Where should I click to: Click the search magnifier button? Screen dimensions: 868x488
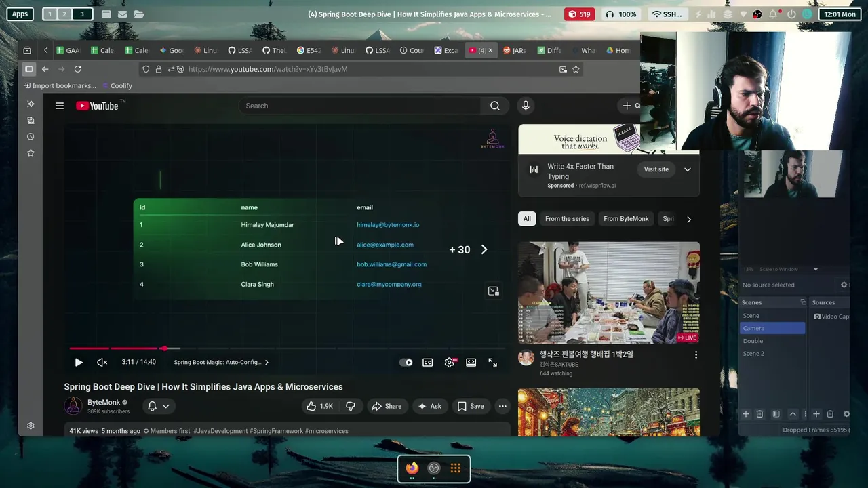click(495, 106)
